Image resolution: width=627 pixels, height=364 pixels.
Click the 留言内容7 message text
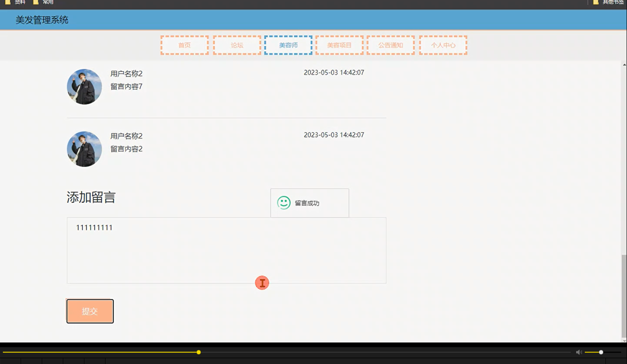(127, 86)
